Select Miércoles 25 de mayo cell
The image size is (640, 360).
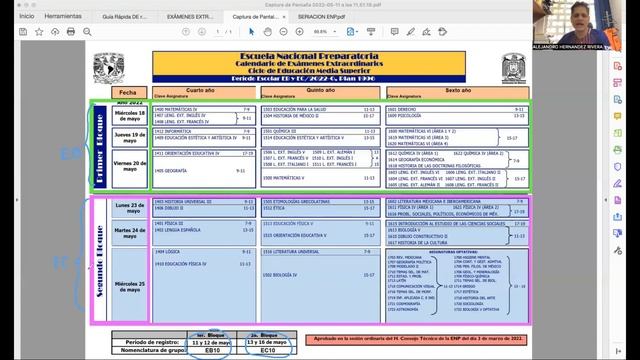(130, 286)
